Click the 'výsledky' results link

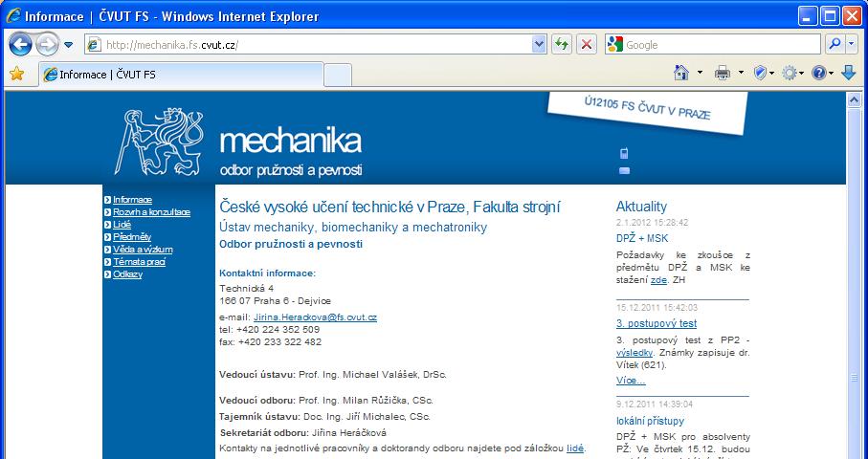tap(634, 353)
